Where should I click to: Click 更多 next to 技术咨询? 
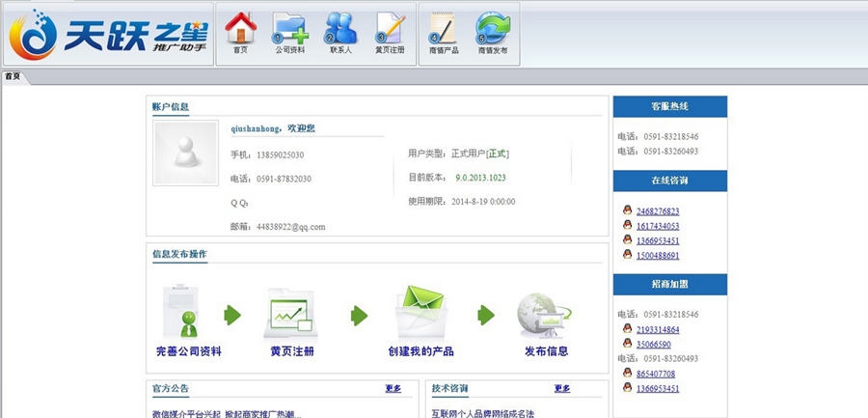pyautogui.click(x=562, y=389)
